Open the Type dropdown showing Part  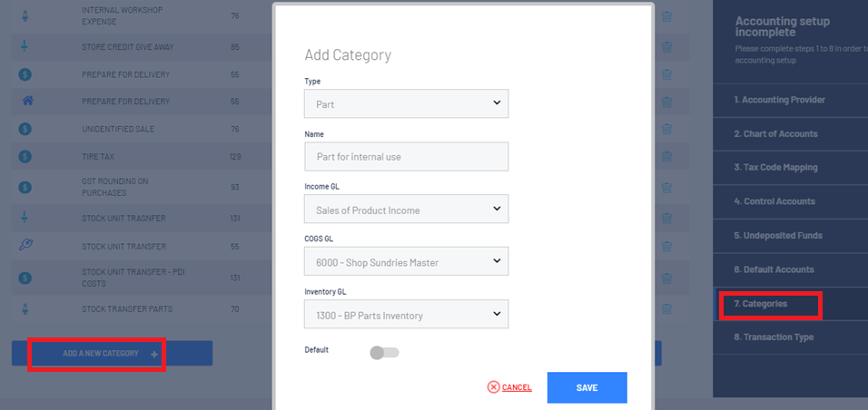coord(406,103)
